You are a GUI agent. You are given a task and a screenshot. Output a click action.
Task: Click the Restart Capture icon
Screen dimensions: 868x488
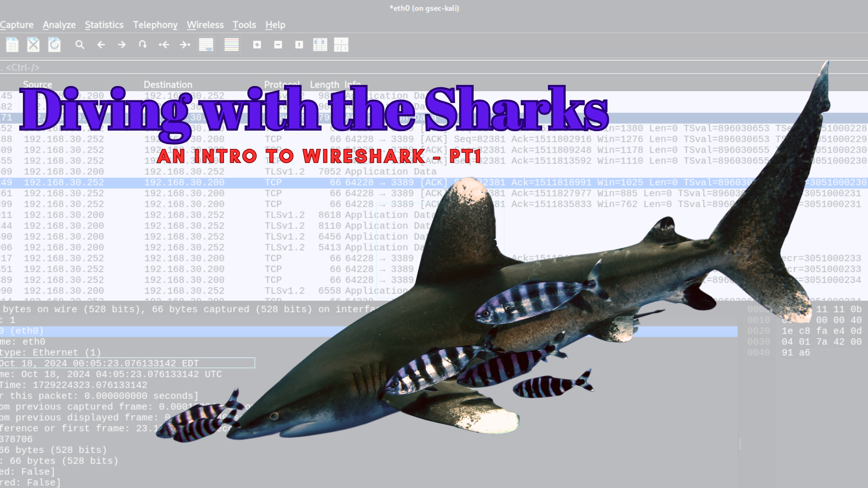54,45
